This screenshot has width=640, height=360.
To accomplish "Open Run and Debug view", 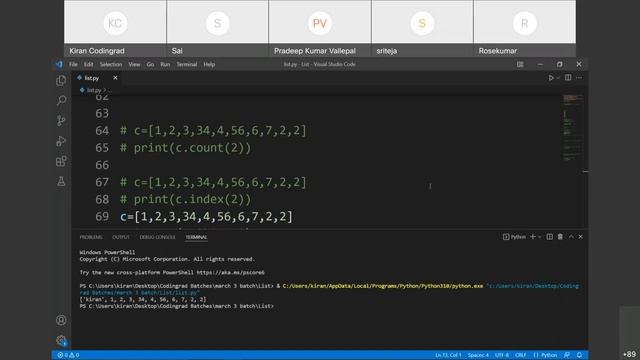I will 61,141.
